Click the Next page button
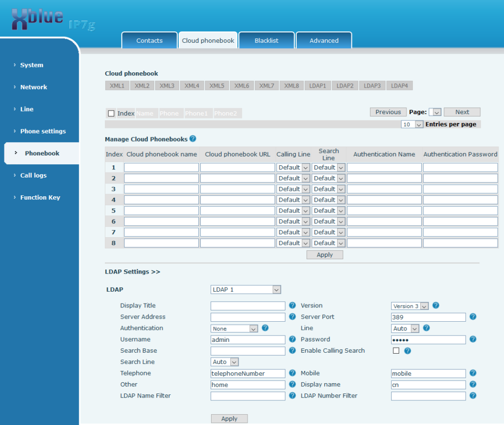The height and width of the screenshot is (425, 504). coord(462,112)
